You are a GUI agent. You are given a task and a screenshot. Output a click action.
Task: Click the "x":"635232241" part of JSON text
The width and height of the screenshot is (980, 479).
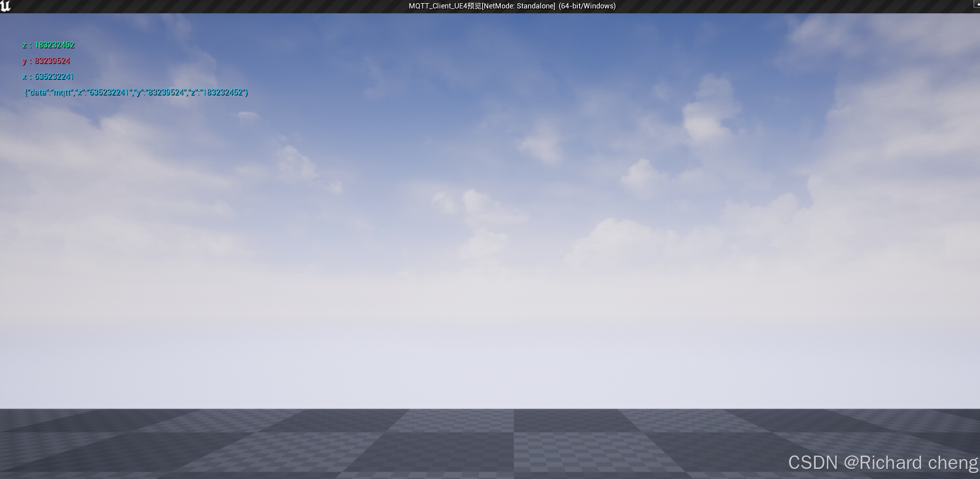104,92
